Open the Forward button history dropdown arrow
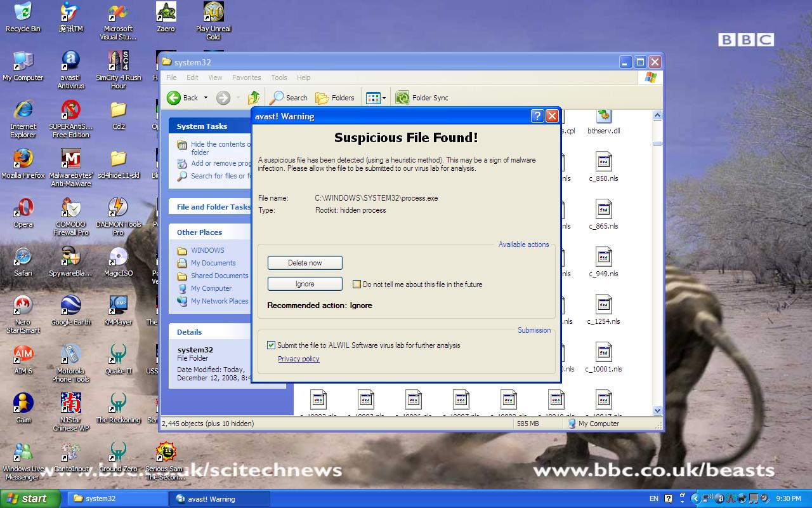Viewport: 812px width, 508px height. tap(238, 98)
